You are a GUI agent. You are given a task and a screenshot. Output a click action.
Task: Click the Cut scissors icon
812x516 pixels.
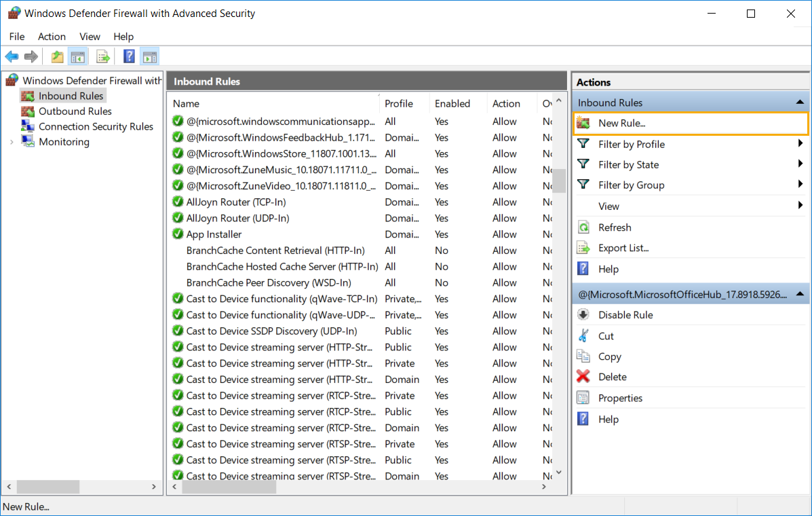[583, 335]
